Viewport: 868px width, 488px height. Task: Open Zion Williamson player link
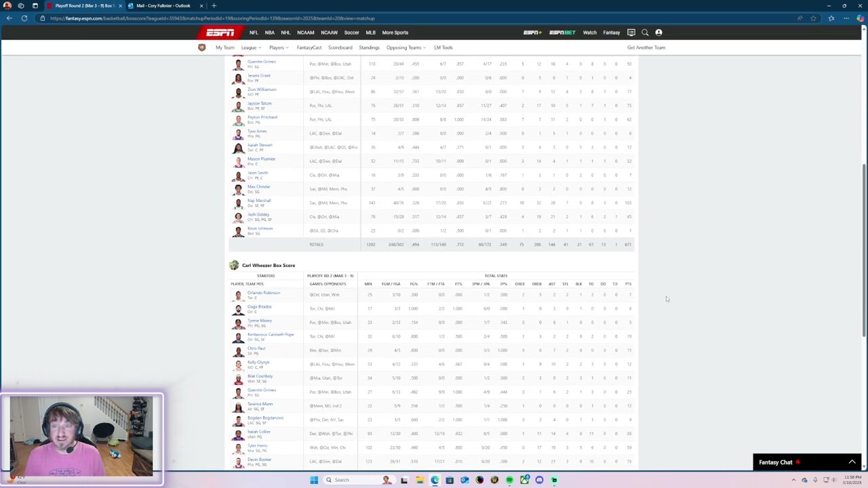262,89
